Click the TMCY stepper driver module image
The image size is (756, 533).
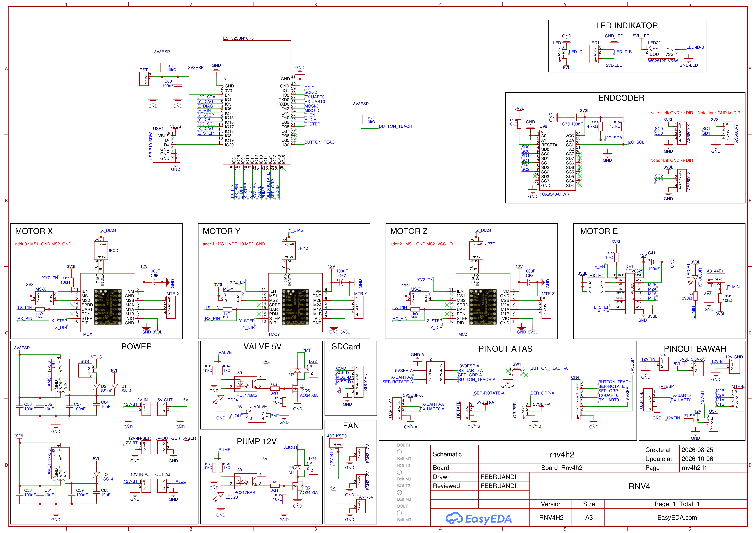point(296,307)
